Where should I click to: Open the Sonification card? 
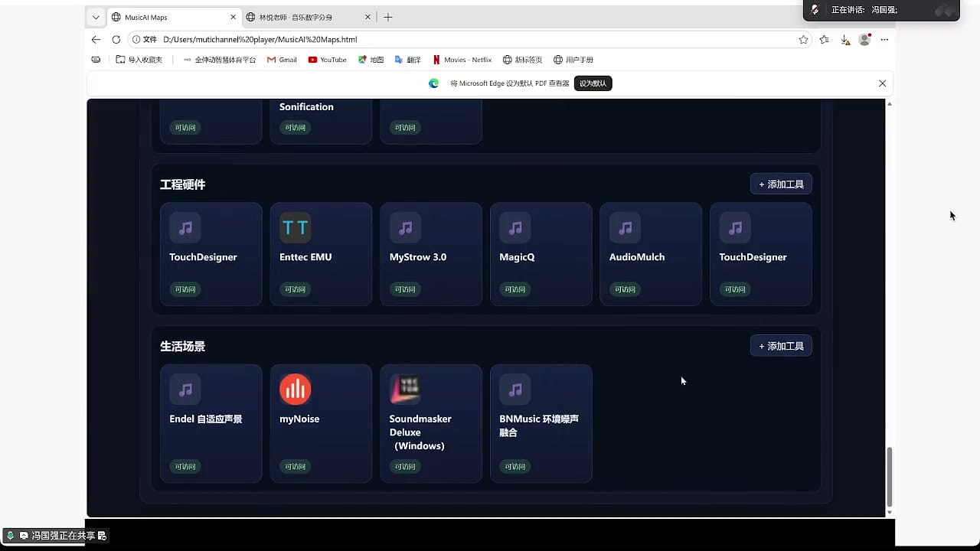(x=321, y=121)
